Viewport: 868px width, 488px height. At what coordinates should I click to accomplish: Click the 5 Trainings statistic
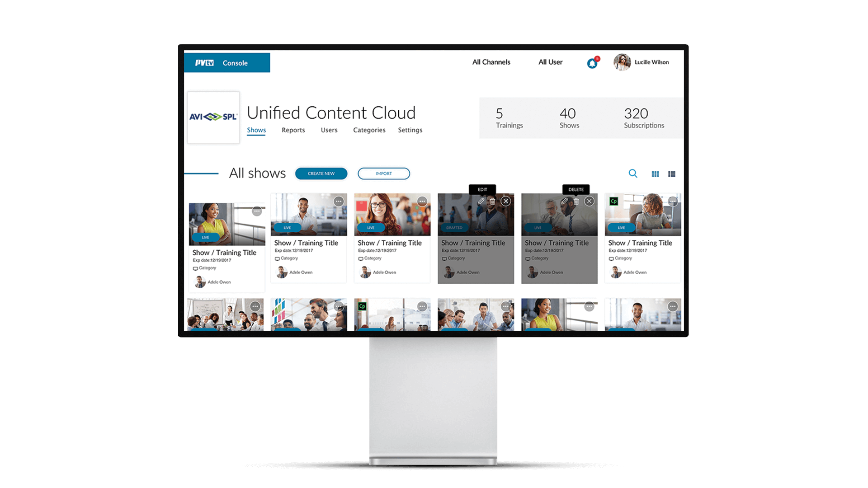coord(509,118)
